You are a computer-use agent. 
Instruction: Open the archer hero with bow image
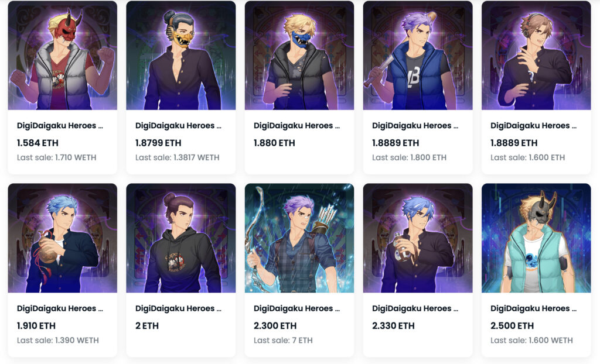click(299, 238)
